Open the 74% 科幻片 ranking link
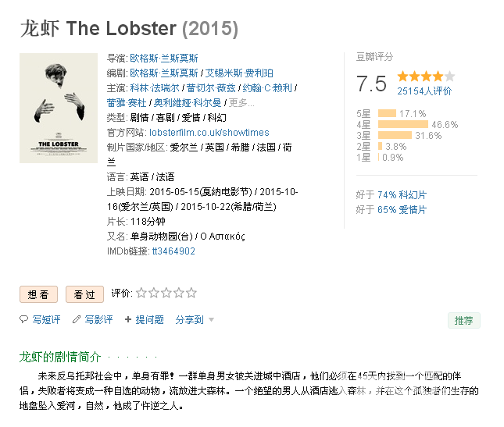 tap(402, 195)
